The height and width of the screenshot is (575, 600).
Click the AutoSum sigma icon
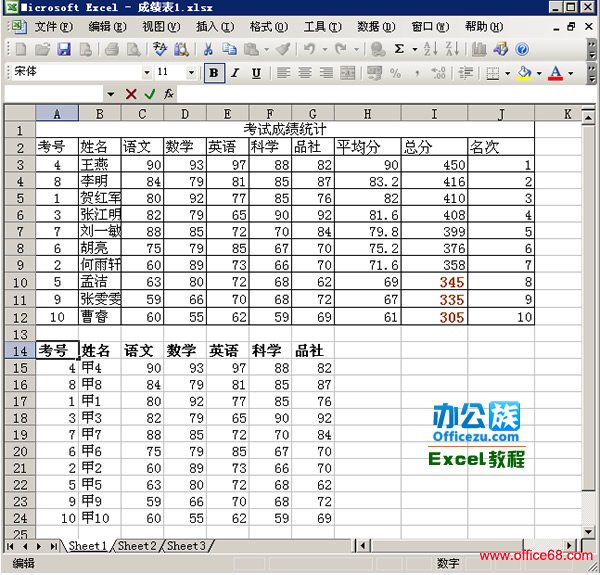399,49
